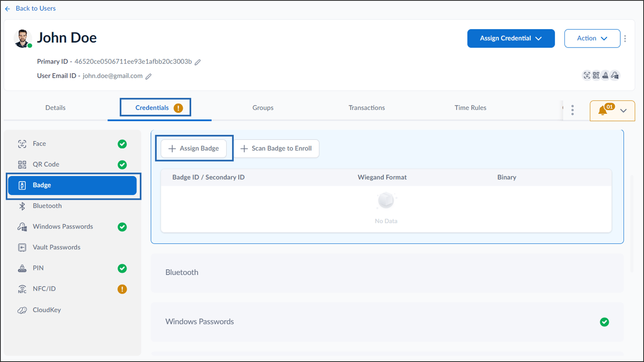The image size is (644, 362).
Task: Click the PIN icon in the header
Action: tap(605, 75)
